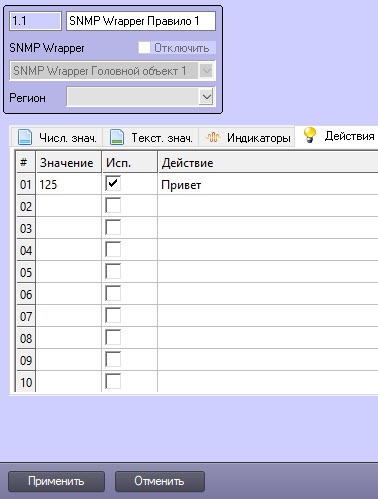Toggle the Отключить checkbox

pos(144,48)
